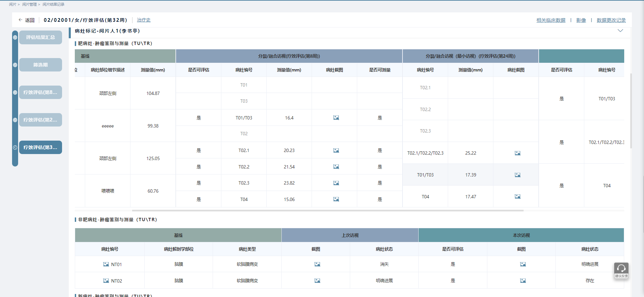Image resolution: width=644 pixels, height=297 pixels.
Task: Click measurement value 60.76
Action: tap(153, 191)
